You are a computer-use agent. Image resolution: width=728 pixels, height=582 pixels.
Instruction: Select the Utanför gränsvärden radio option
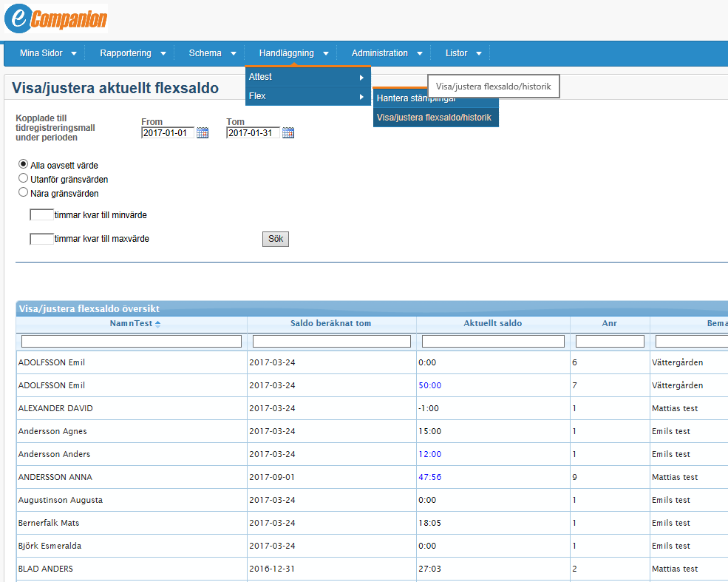pyautogui.click(x=23, y=179)
